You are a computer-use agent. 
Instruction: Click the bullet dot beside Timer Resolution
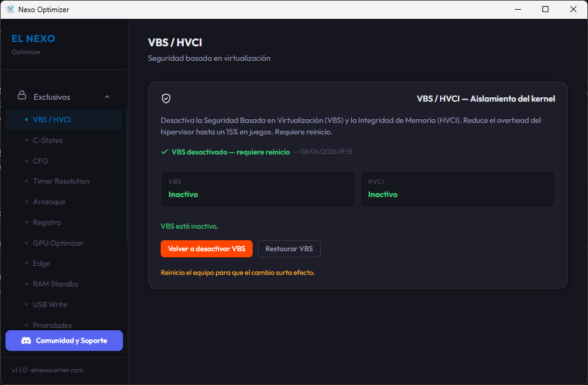click(25, 181)
